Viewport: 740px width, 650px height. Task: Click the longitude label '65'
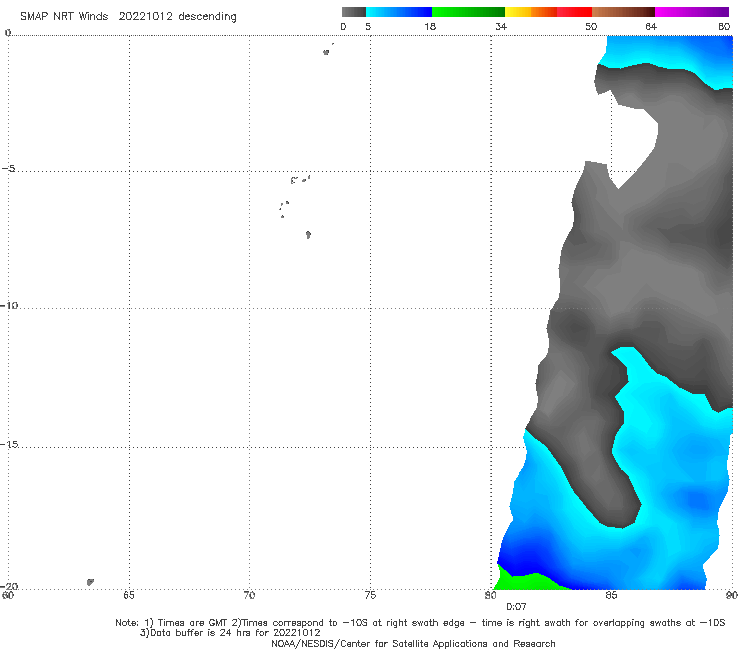click(x=128, y=595)
